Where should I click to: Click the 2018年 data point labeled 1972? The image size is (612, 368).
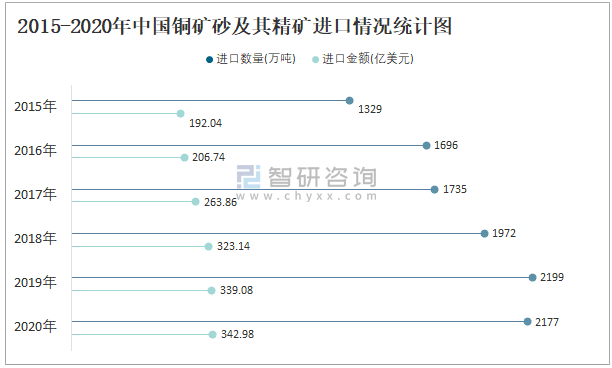coord(484,233)
